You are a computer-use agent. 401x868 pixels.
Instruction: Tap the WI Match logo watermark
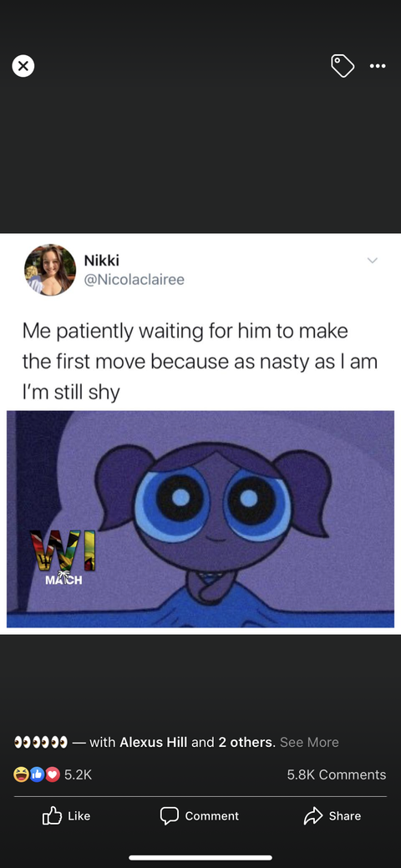click(62, 557)
